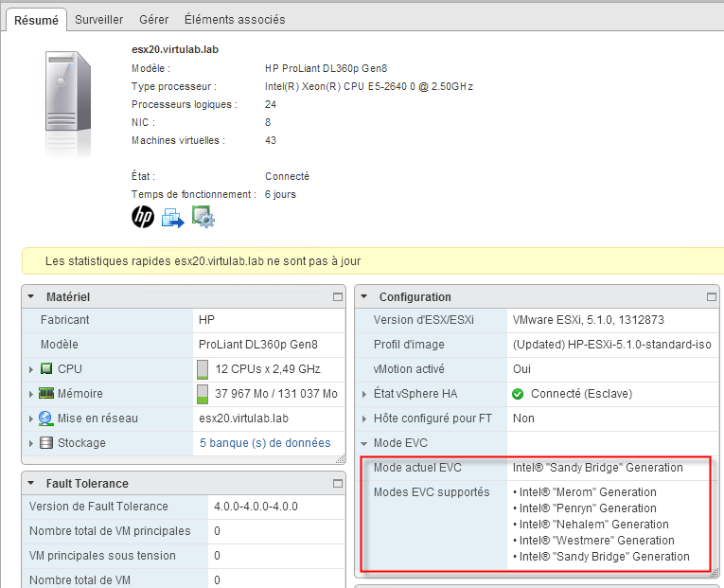Expand the Mémoire row
The height and width of the screenshot is (588, 724).
coord(31,394)
